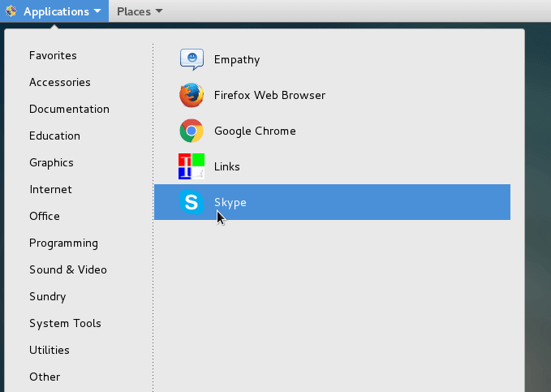Image resolution: width=551 pixels, height=392 pixels.
Task: Click the Firefox Web Browser label
Action: 269,95
